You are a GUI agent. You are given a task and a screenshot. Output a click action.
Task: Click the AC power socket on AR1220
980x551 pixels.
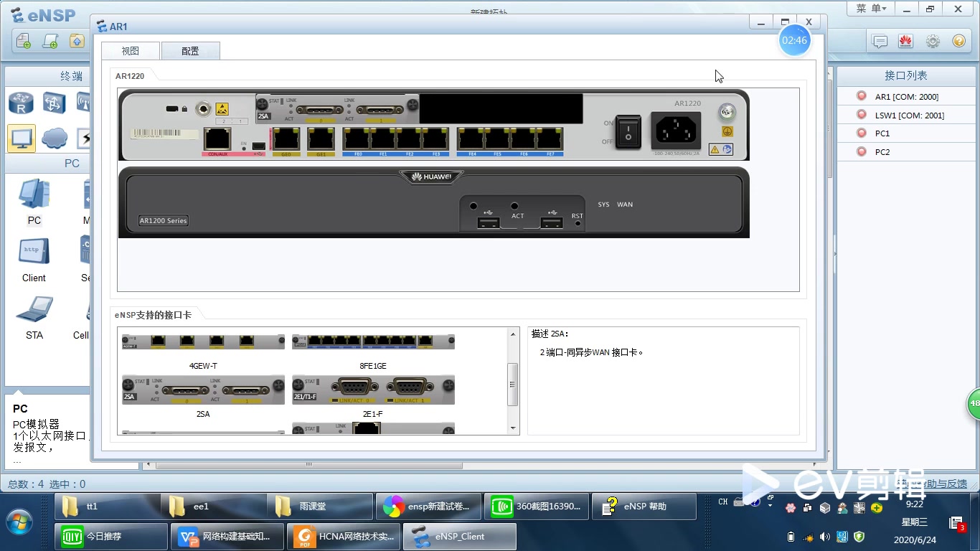click(676, 131)
